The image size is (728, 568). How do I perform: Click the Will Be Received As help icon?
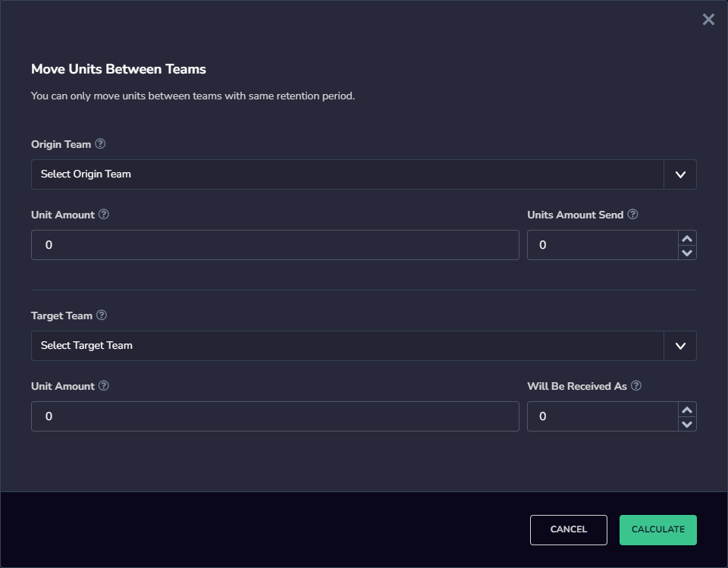(636, 385)
